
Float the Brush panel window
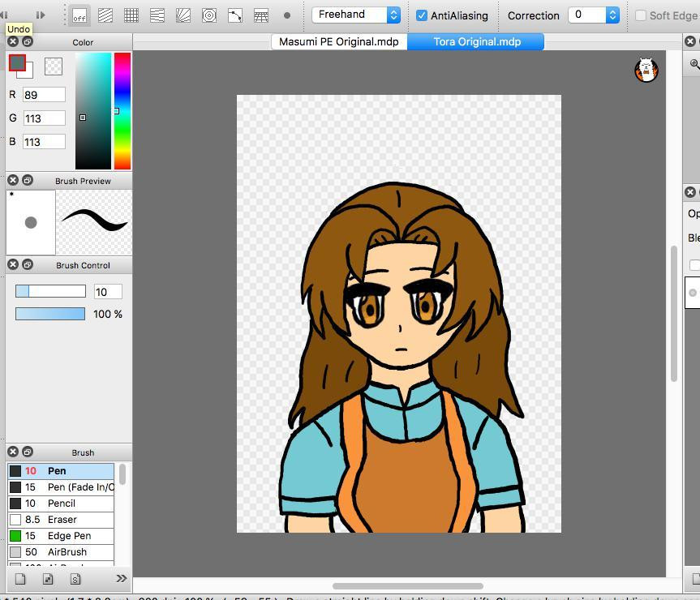pyautogui.click(x=28, y=452)
